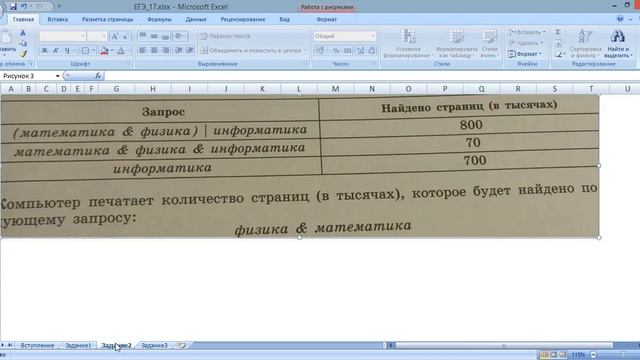The height and width of the screenshot is (360, 640).
Task: Open the cells Format (Формат) menu button
Action: pyautogui.click(x=525, y=54)
